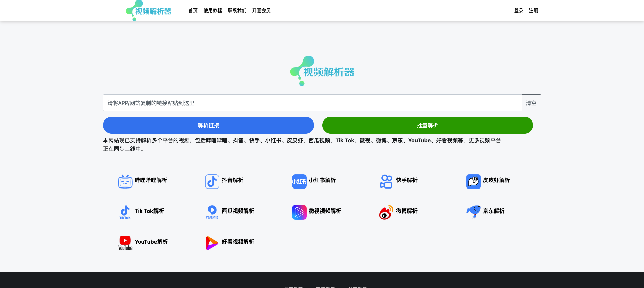Click the Weishi play-triangle icon

click(299, 212)
